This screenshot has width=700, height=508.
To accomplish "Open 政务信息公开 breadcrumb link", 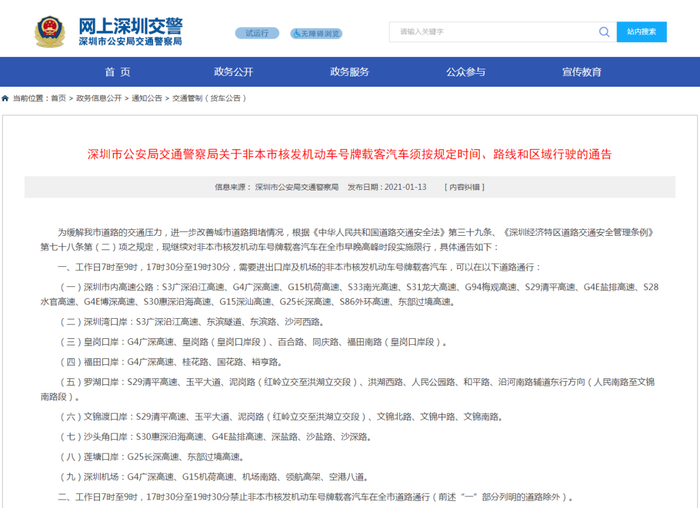I will tap(99, 98).
